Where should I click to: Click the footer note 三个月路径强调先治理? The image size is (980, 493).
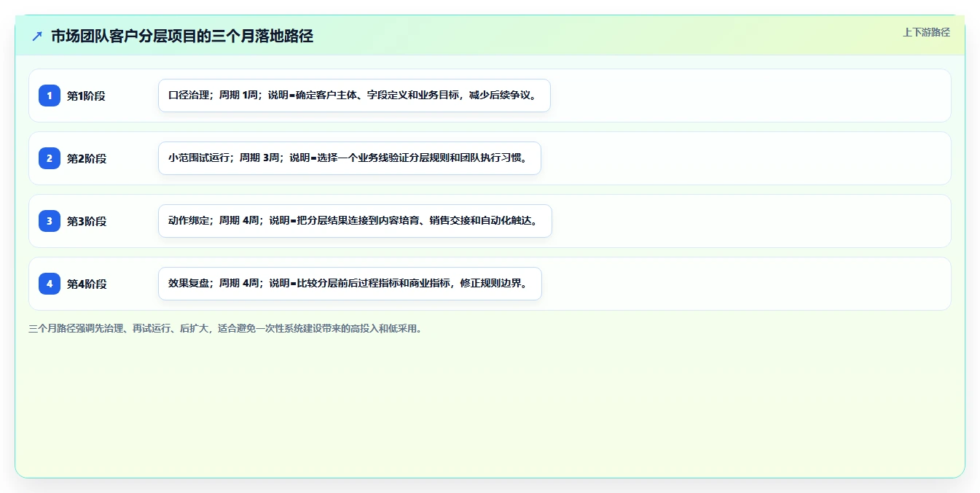coord(225,329)
